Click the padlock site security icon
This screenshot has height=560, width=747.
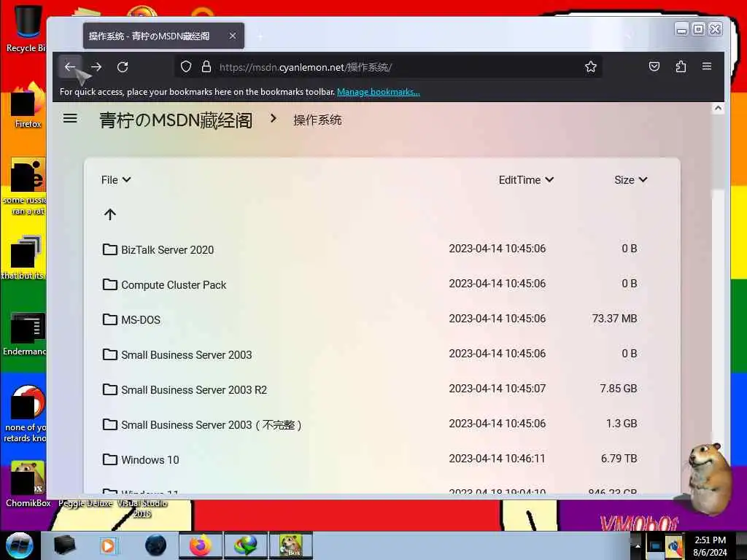click(x=206, y=66)
